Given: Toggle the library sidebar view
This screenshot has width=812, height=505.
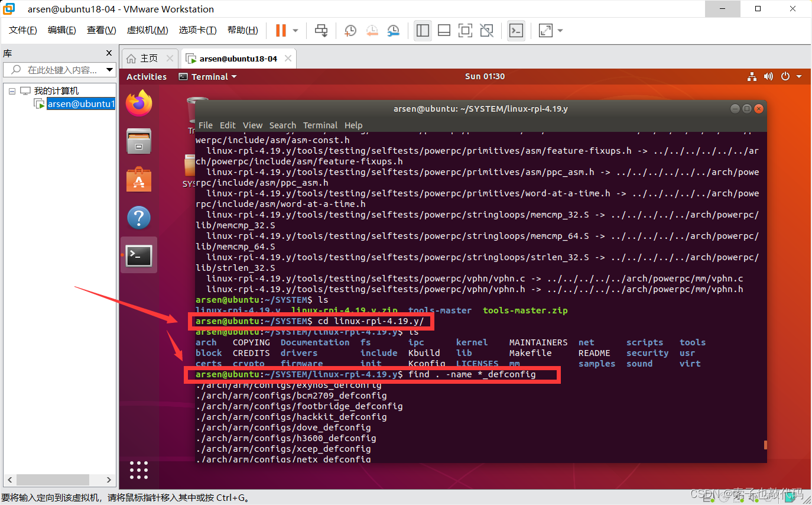Looking at the screenshot, I should point(423,30).
